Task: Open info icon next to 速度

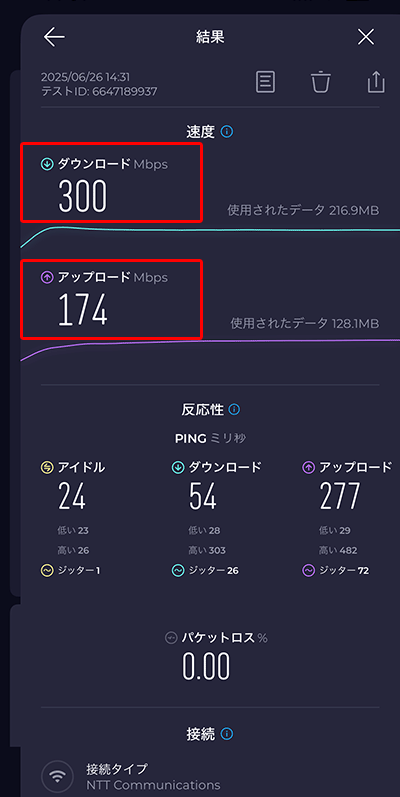Action: click(x=227, y=132)
